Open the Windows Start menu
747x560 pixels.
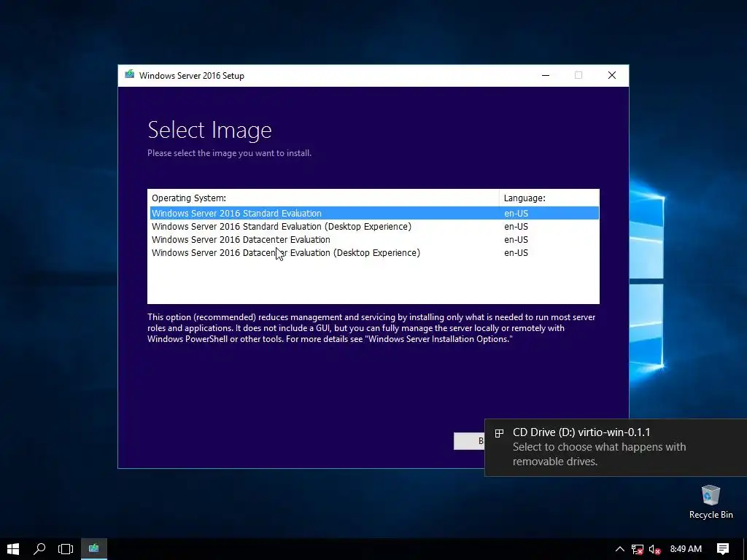point(13,549)
